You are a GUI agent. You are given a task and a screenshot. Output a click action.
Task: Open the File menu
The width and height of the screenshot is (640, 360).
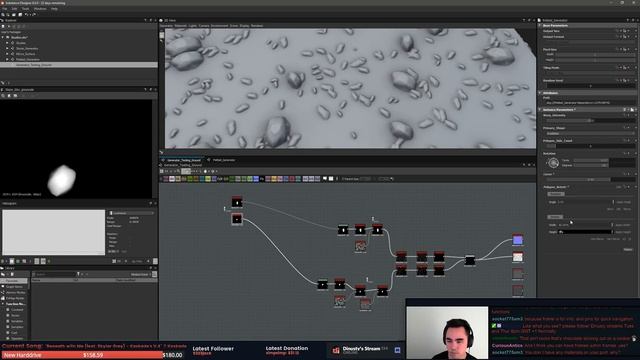(x=4, y=9)
